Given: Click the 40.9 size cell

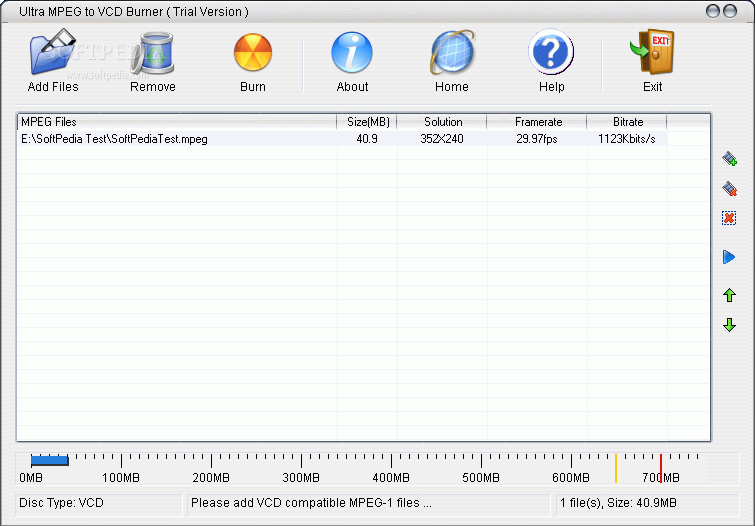Looking at the screenshot, I should (367, 139).
